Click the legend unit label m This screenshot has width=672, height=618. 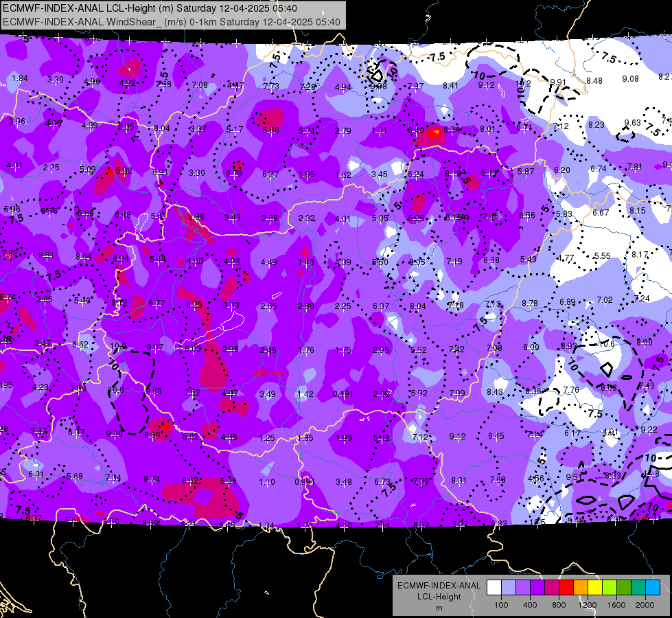click(x=439, y=608)
